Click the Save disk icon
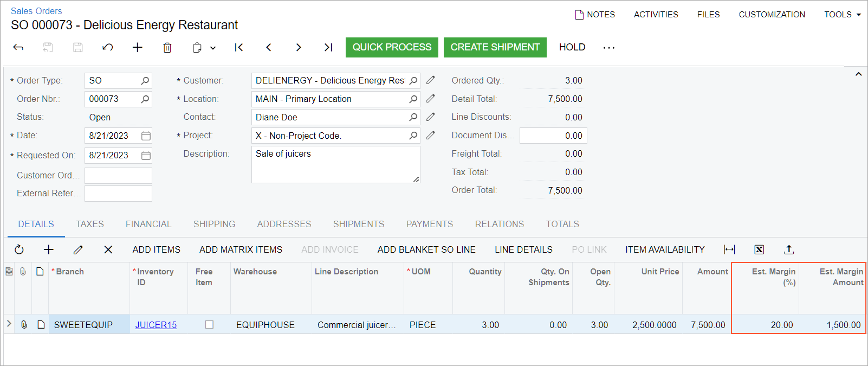The height and width of the screenshot is (366, 868). click(78, 47)
